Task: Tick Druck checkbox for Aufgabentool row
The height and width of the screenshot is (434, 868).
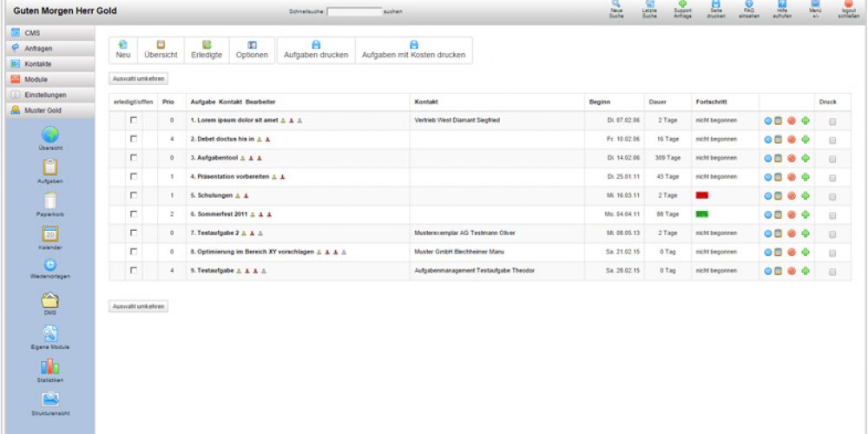Action: click(832, 158)
